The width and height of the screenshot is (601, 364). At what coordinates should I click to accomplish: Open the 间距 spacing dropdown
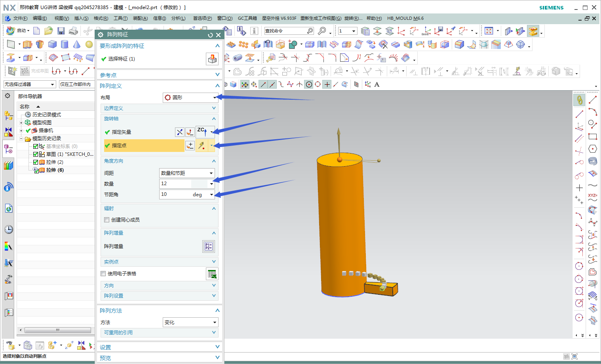(187, 173)
